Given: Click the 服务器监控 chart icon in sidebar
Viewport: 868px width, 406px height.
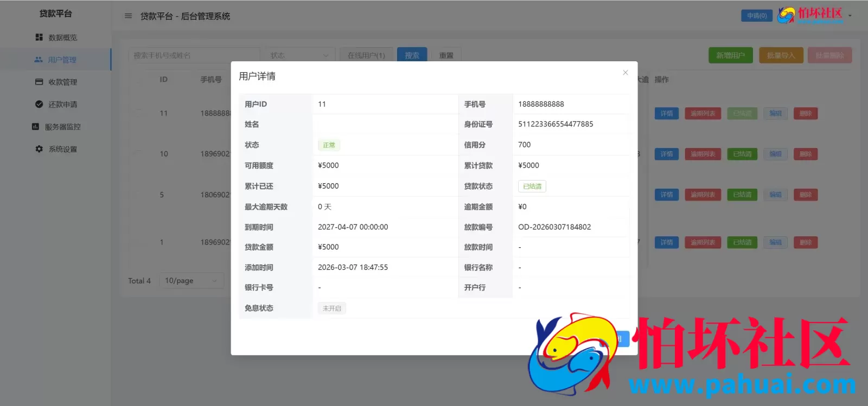Looking at the screenshot, I should 35,126.
